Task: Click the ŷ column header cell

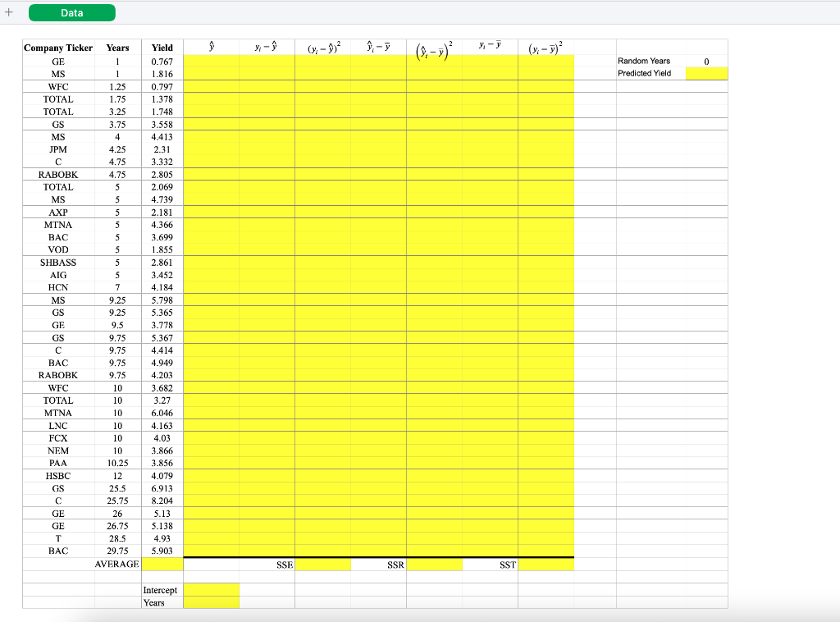Action: click(x=210, y=47)
